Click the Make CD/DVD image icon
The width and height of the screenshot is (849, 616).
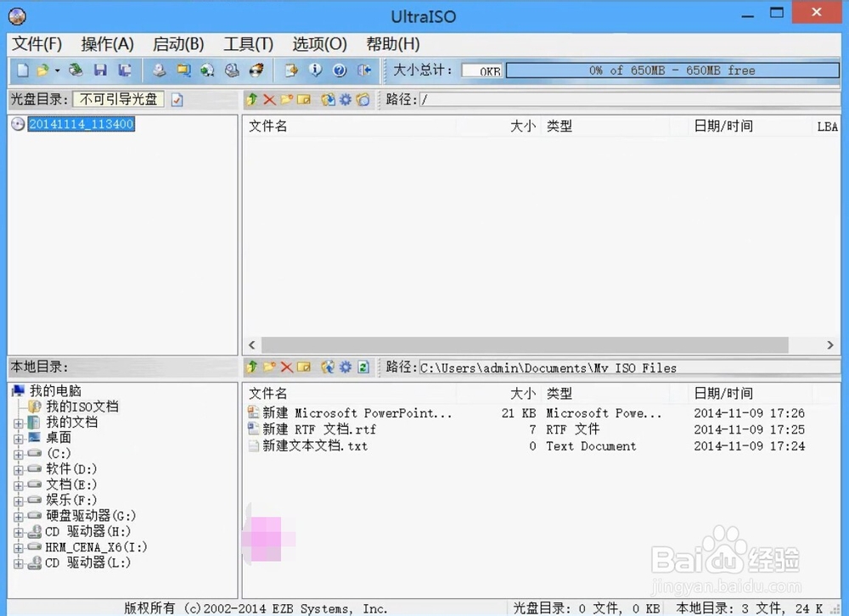pyautogui.click(x=160, y=70)
